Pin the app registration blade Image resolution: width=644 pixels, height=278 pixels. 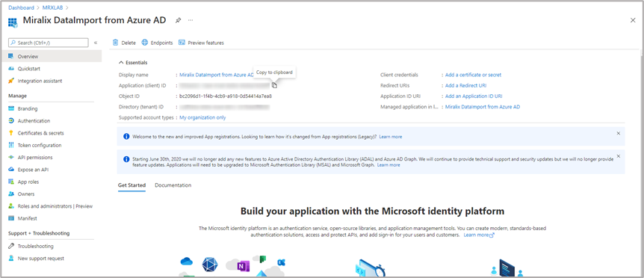178,20
